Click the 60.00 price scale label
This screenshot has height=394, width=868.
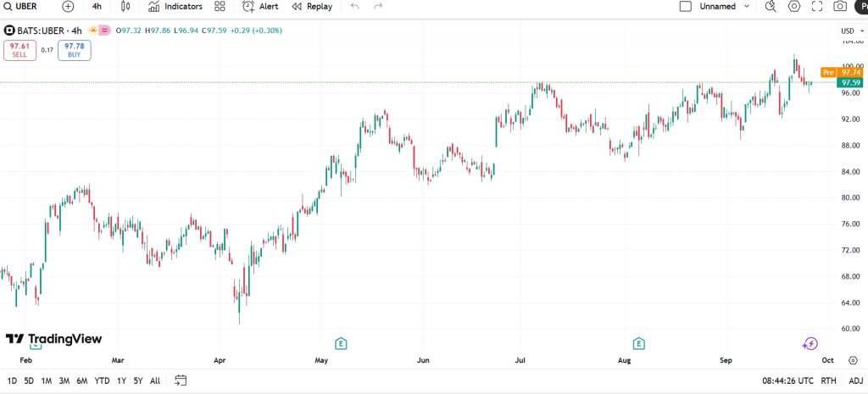coord(850,329)
